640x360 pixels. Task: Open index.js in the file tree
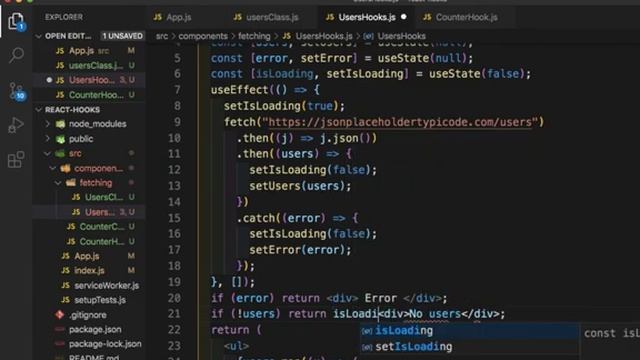89,271
